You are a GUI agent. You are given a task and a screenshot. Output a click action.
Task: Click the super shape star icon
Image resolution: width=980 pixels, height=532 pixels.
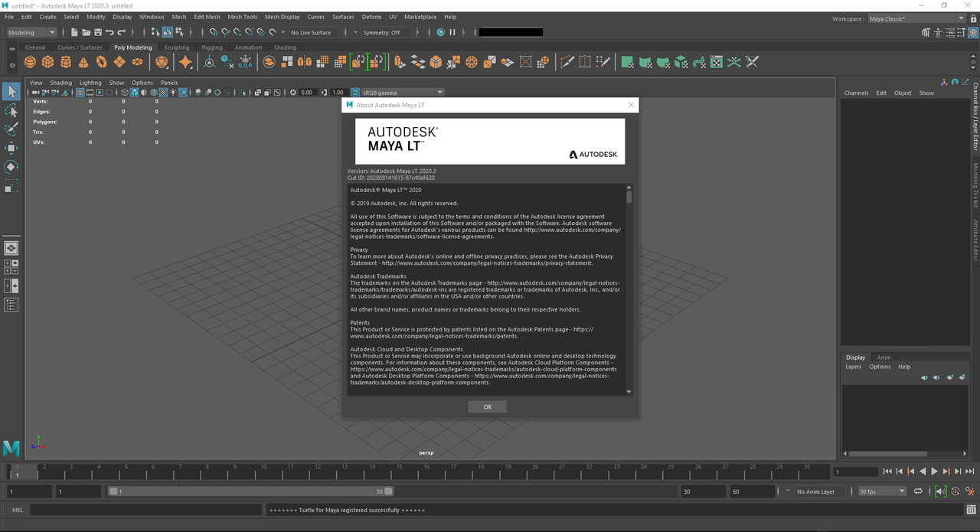pos(185,62)
